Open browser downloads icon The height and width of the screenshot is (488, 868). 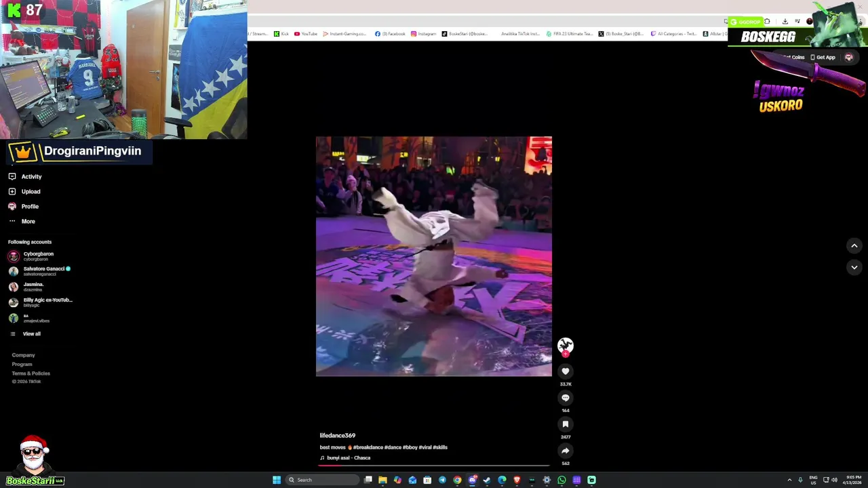tap(785, 21)
